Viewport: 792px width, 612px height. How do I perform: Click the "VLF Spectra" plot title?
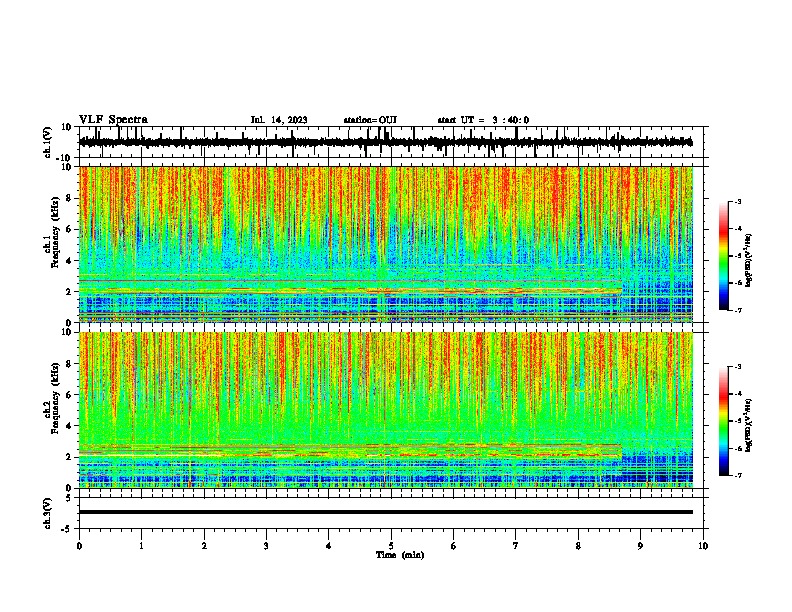point(113,120)
